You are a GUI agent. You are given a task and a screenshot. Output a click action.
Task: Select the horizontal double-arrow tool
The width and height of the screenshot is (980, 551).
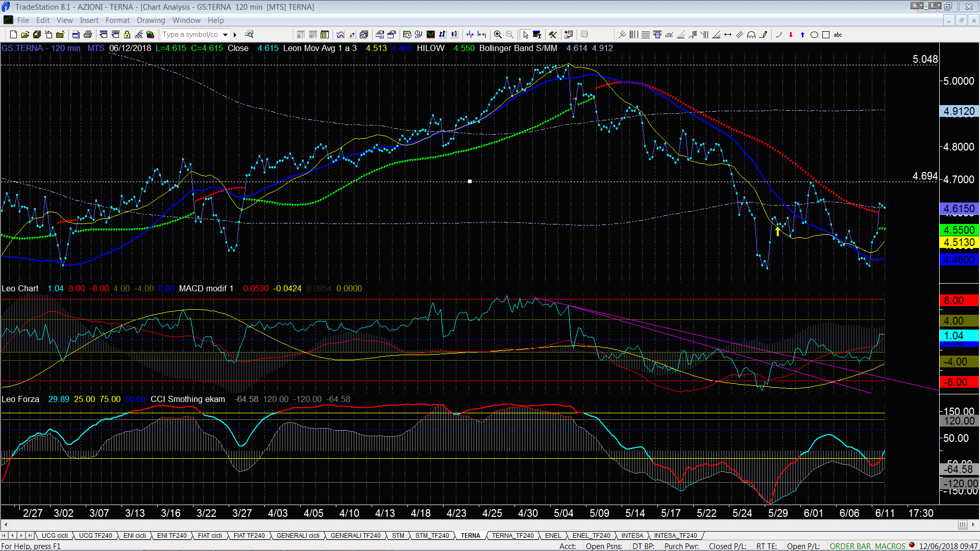[728, 35]
